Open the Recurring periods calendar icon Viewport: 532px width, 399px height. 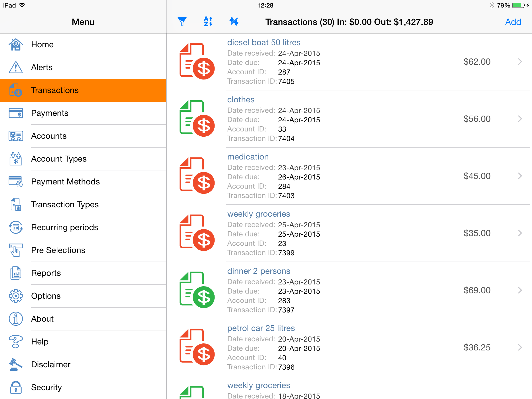16,227
